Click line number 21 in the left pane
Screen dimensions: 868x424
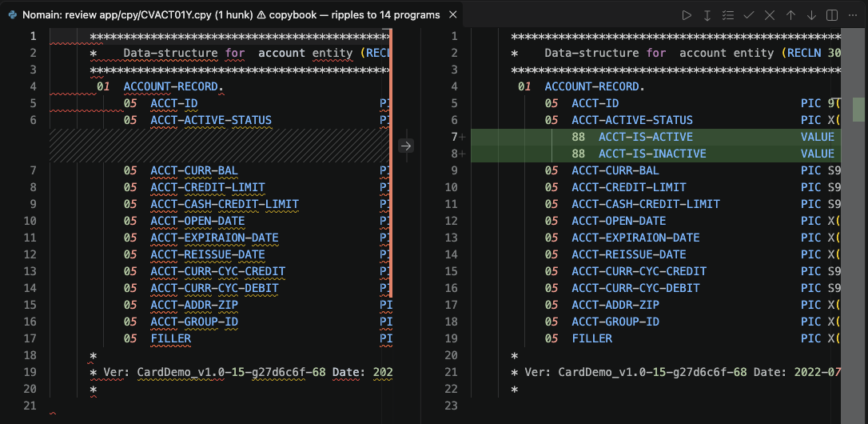30,406
